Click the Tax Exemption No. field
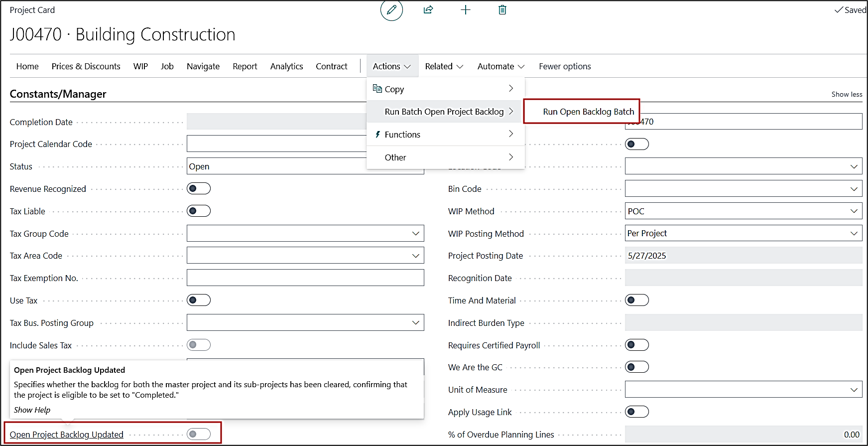Screen dimensions: 868x446 click(x=305, y=278)
